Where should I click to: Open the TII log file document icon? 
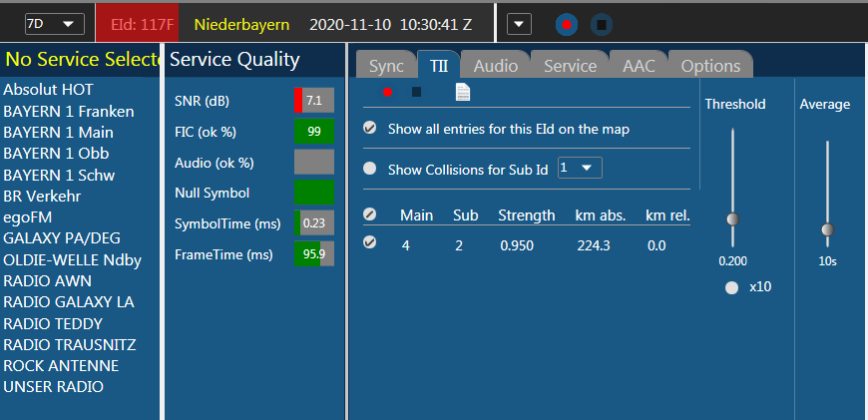point(463,92)
